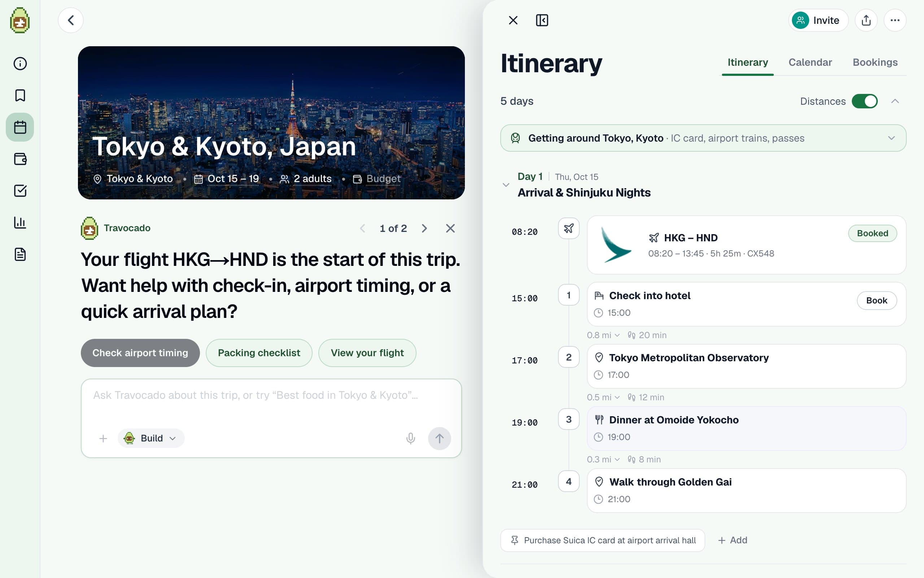Expand the 0.5 mi distance dropdown
Image resolution: width=924 pixels, height=578 pixels.
[x=603, y=397]
